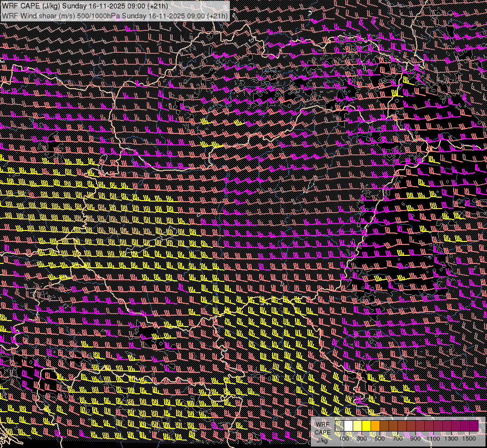Select the first brown swatch after orange

385,426
